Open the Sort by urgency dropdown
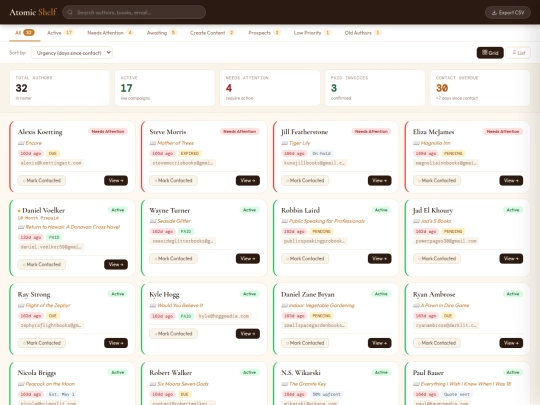Viewport: 540px width, 405px height. point(72,53)
